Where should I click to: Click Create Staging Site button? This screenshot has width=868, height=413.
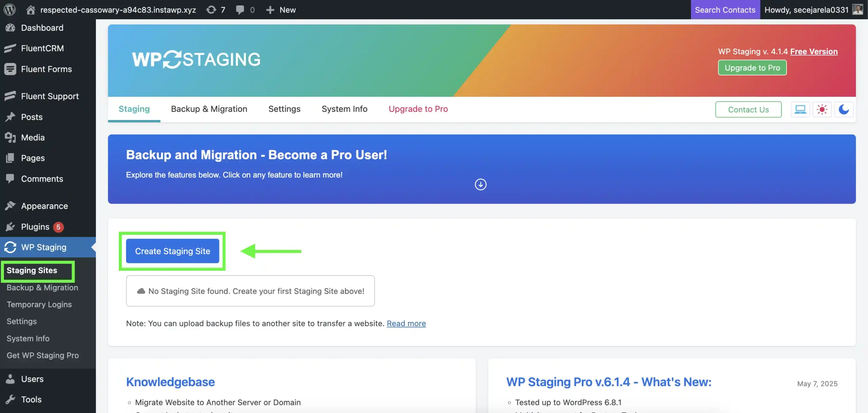pos(172,251)
